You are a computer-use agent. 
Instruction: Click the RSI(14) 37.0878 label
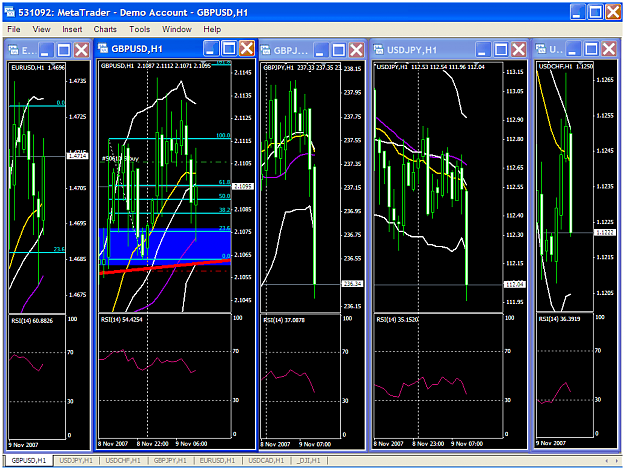pos(284,320)
